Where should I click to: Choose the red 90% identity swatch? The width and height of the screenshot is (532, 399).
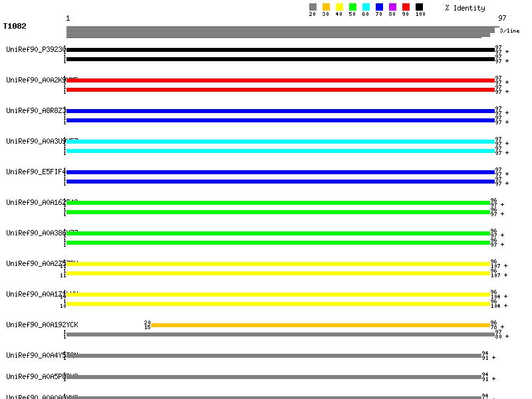(406, 7)
